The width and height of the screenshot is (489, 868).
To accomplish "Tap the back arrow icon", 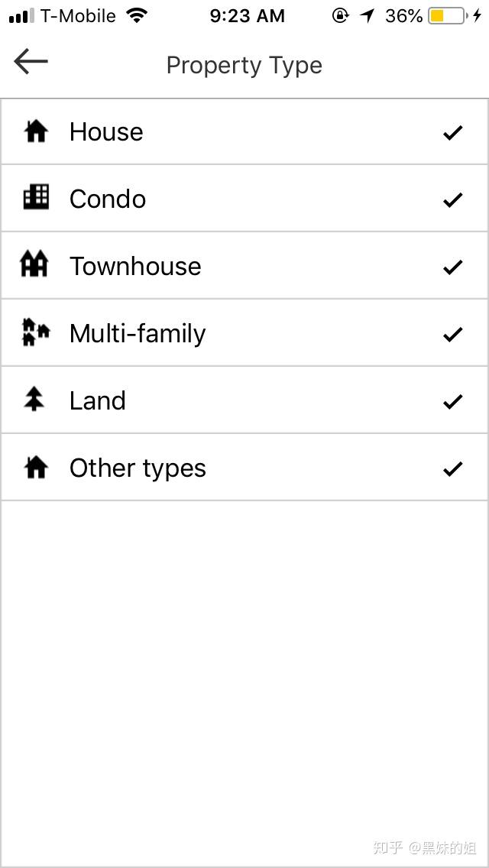I will pos(31,62).
